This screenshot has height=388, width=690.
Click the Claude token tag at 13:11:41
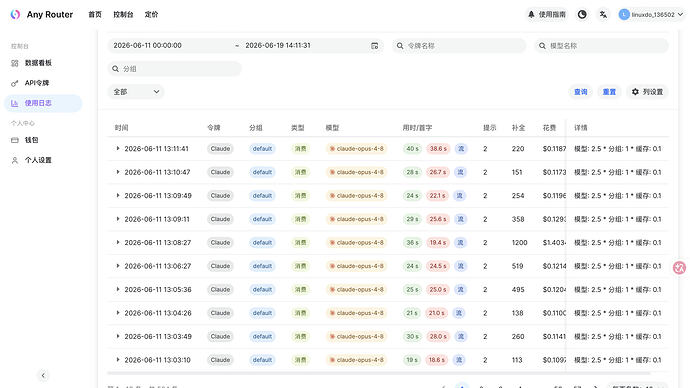click(220, 149)
